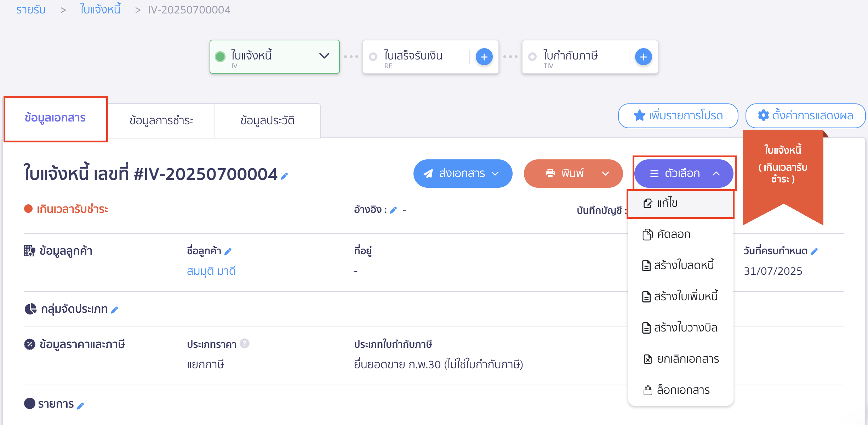Click breadcrumb text IV-20250700004
868x425 pixels.
coord(189,10)
